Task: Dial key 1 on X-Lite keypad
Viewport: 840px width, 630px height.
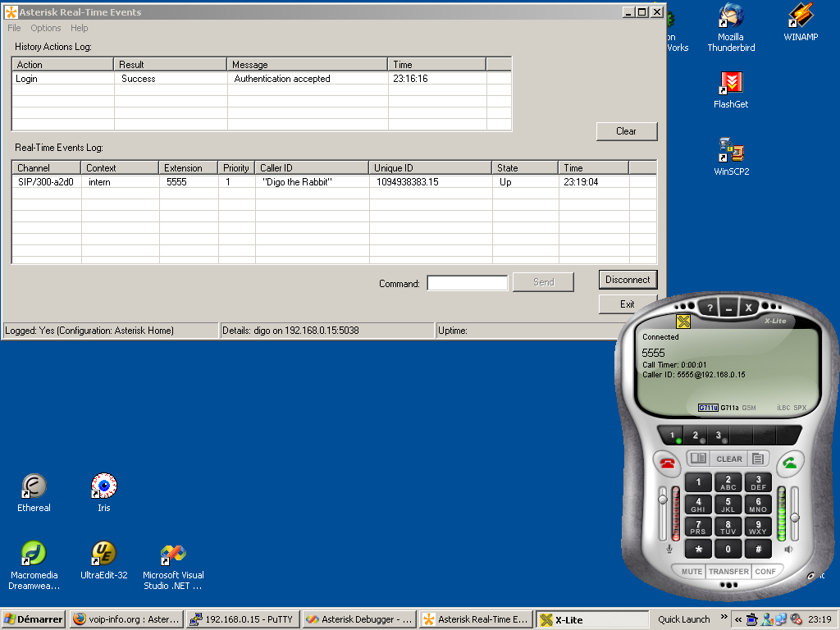Action: 698,482
